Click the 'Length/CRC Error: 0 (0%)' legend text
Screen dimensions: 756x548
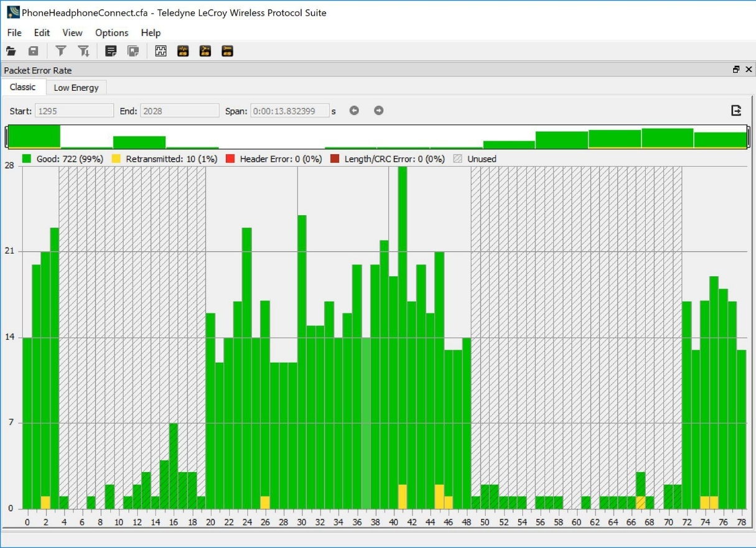[394, 159]
